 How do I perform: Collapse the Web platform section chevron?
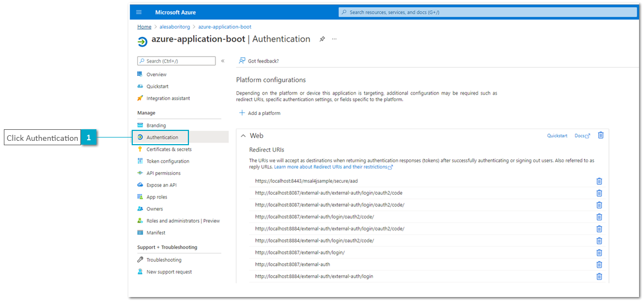tap(243, 135)
